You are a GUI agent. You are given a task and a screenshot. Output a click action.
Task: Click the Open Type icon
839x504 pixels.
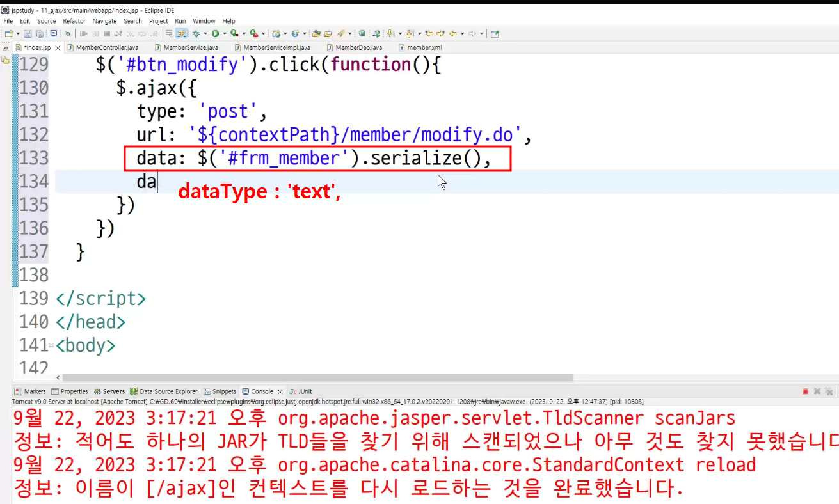[x=317, y=33]
